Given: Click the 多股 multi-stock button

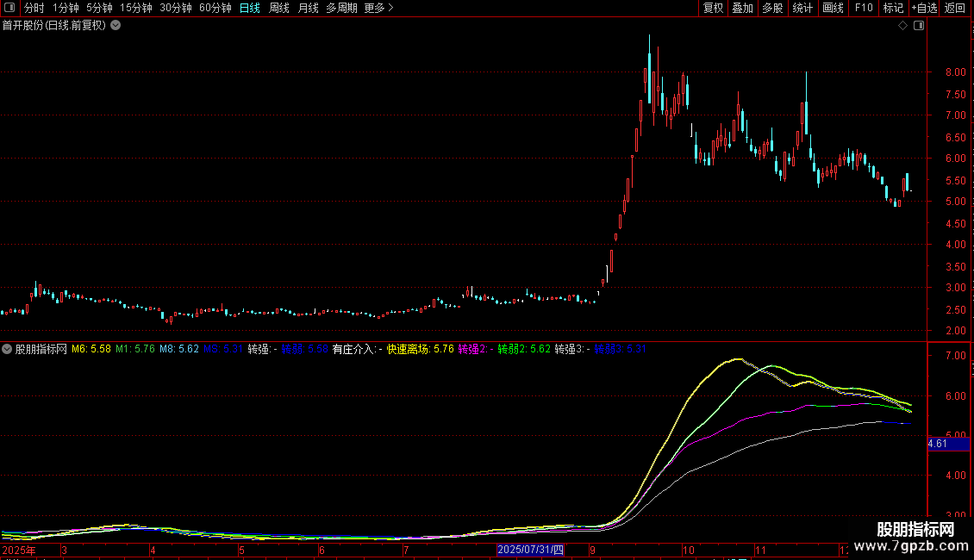Looking at the screenshot, I should (x=773, y=8).
